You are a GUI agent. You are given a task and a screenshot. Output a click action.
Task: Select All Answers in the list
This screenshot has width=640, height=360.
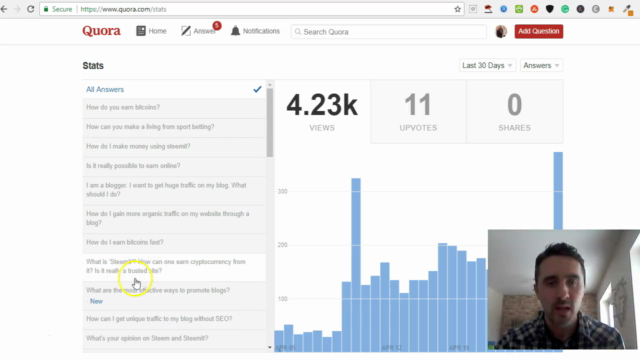point(174,89)
